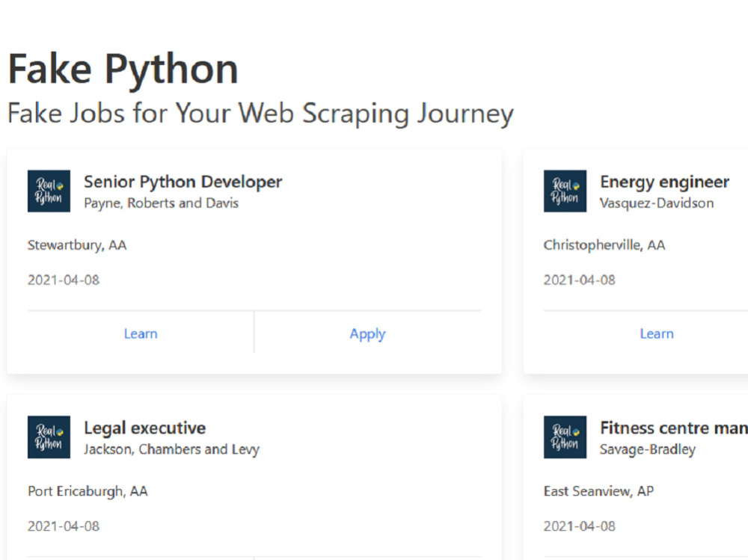Select the Energy engineer job title
The width and height of the screenshot is (748, 560).
(x=664, y=182)
